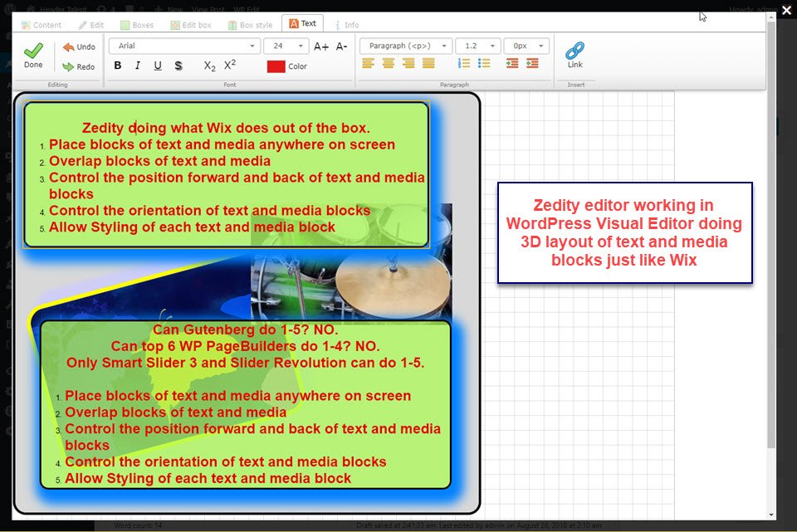Viewport: 797px width, 532px height.
Task: Toggle text shadow S button
Action: pyautogui.click(x=178, y=66)
